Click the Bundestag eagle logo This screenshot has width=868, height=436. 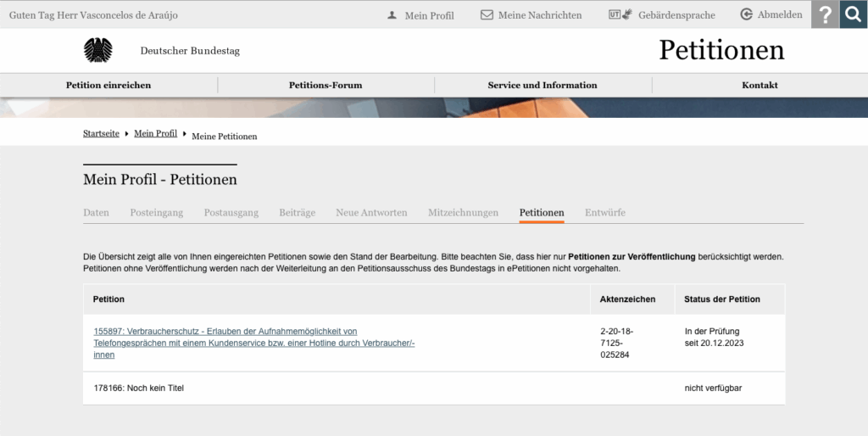point(97,51)
